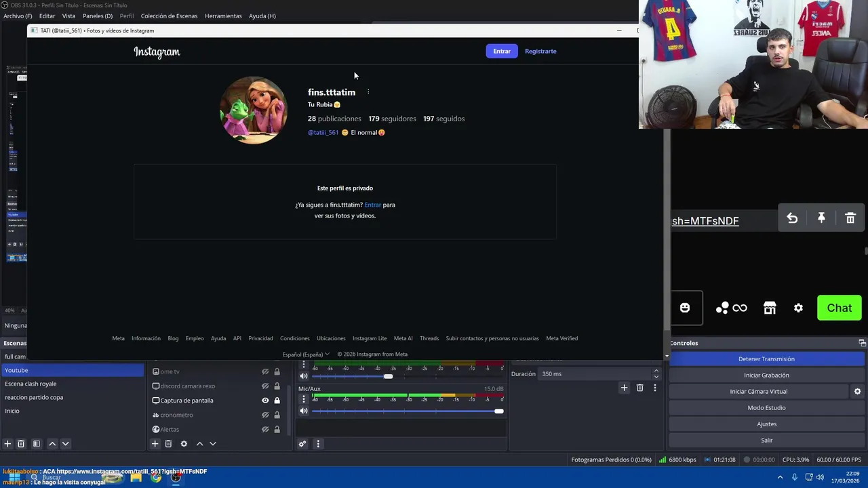Unlock the cronometro source
Screen dimensions: 868x488
(277, 415)
